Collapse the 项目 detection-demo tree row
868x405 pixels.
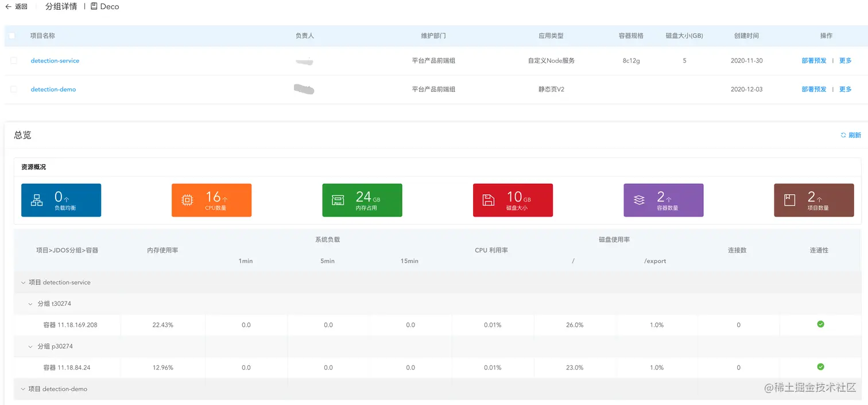(23, 389)
